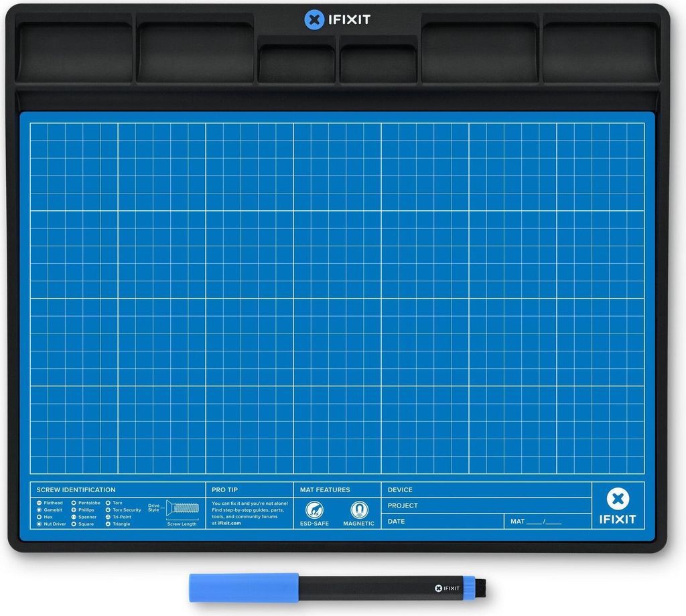Click the iFixit logo at top center

pos(337,19)
